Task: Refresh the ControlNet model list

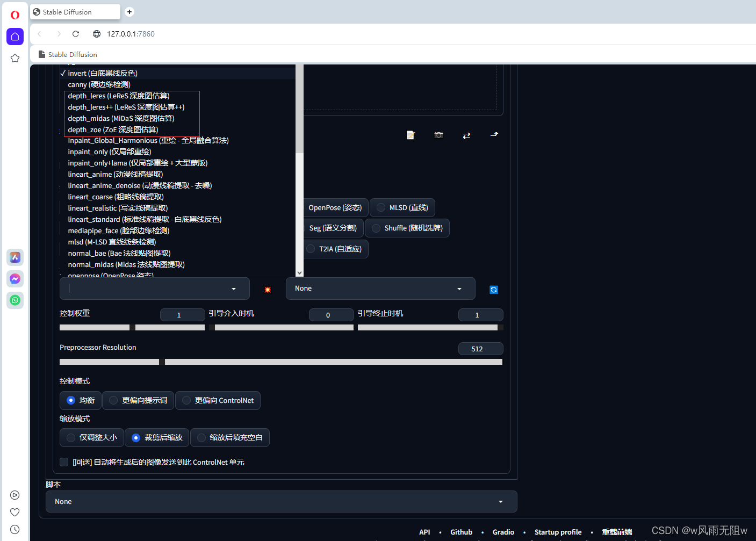Action: tap(494, 290)
